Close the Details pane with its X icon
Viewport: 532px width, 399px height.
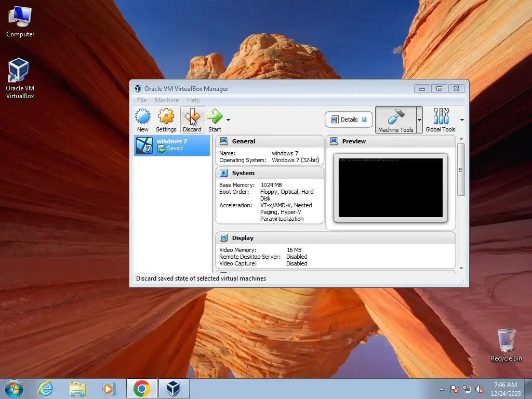364,119
